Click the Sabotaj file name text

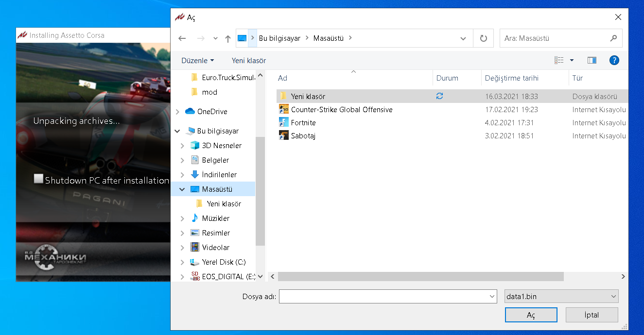point(303,135)
